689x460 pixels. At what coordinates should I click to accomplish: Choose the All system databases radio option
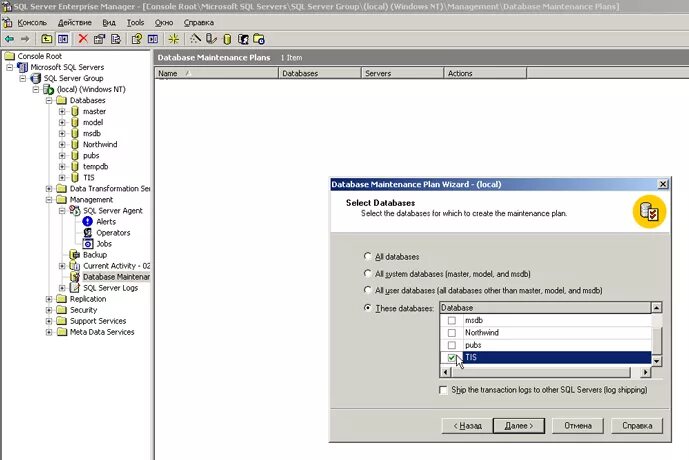coord(367,273)
